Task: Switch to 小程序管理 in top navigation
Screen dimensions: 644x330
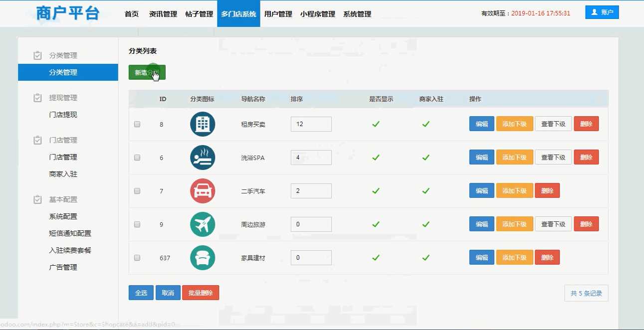Action: click(x=317, y=14)
